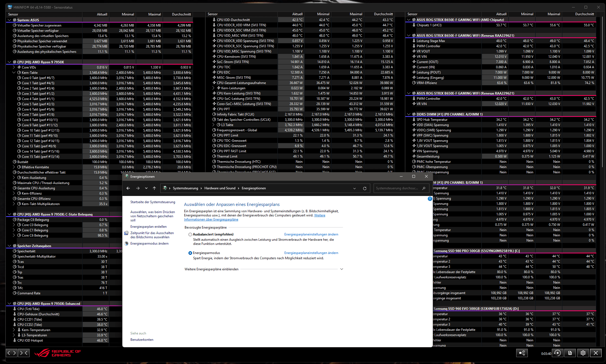The height and width of the screenshot is (364, 606).
Task: Click the collapse columns arrows button
Action: tap(24, 353)
